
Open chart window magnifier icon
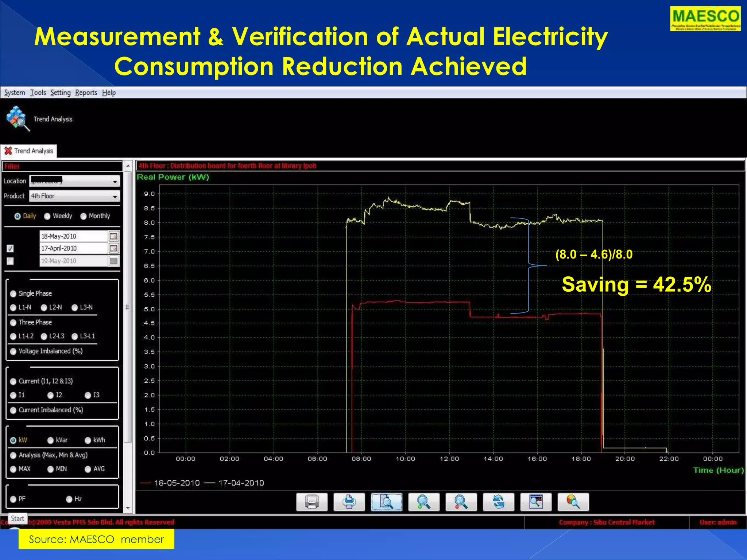click(536, 502)
